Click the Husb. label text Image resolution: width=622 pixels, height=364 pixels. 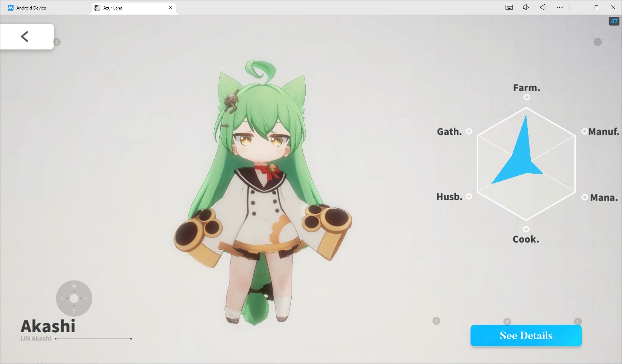click(x=449, y=197)
